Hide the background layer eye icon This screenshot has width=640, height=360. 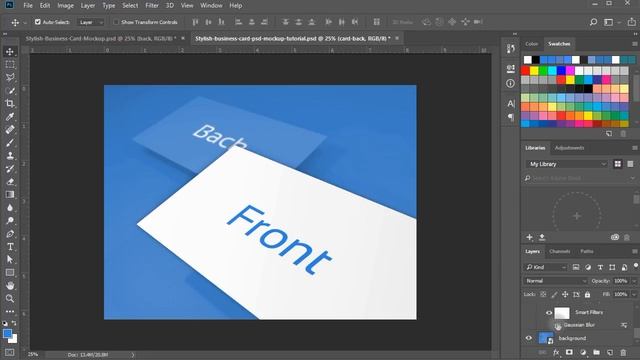(529, 338)
